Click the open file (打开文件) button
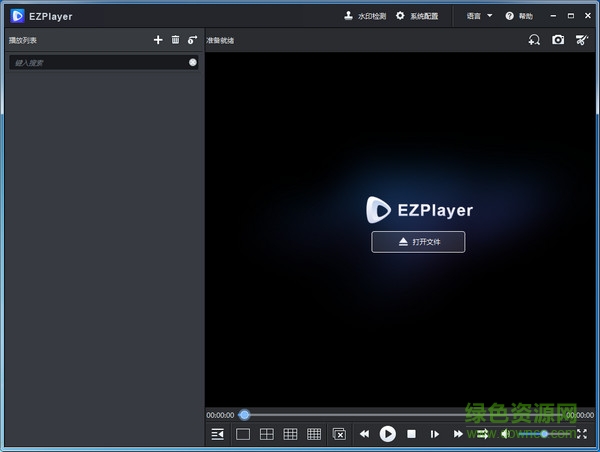The width and height of the screenshot is (600, 452). 418,242
